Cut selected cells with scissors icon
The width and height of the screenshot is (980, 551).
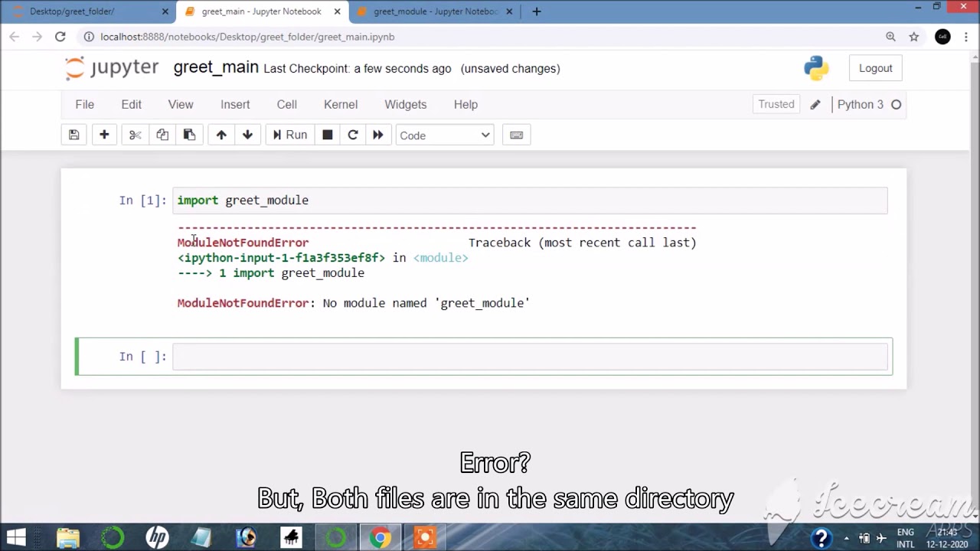[x=136, y=135]
